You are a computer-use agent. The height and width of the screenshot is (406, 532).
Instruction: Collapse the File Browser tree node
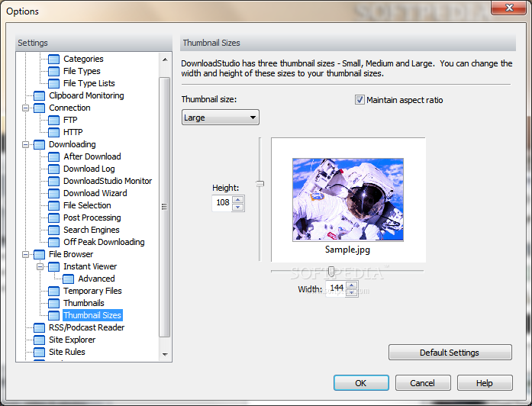click(x=25, y=254)
